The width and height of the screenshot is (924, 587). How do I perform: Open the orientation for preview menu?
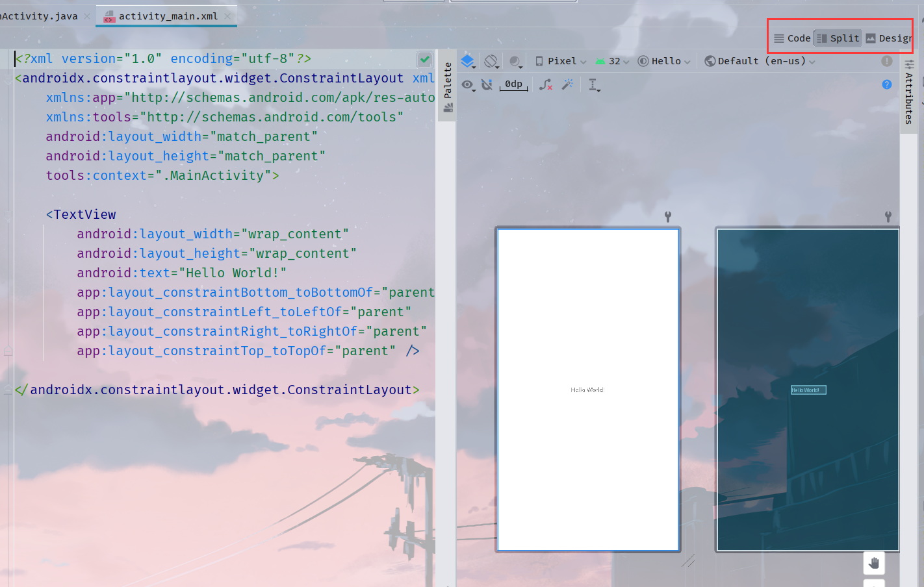492,61
